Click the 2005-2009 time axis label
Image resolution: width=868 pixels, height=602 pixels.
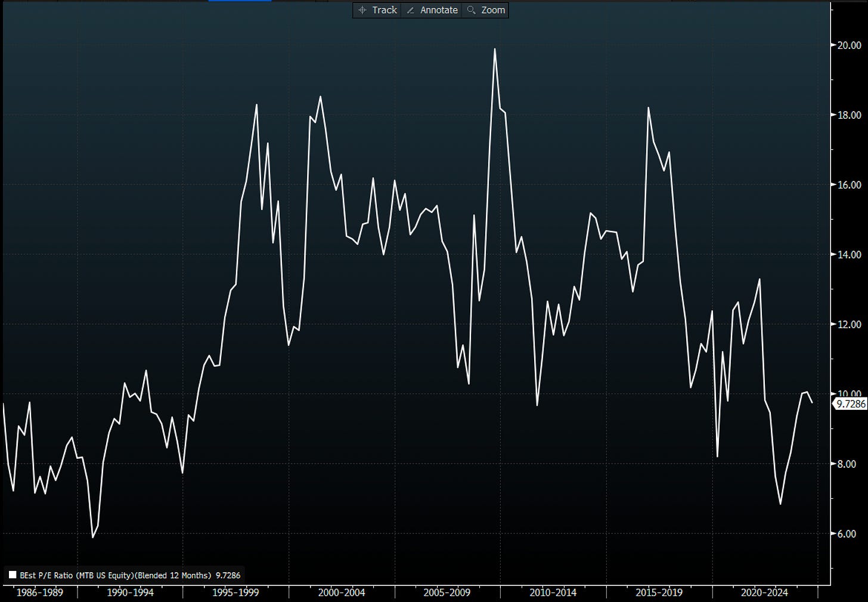pyautogui.click(x=447, y=592)
